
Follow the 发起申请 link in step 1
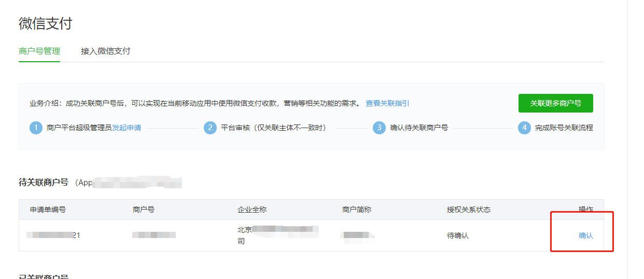127,128
